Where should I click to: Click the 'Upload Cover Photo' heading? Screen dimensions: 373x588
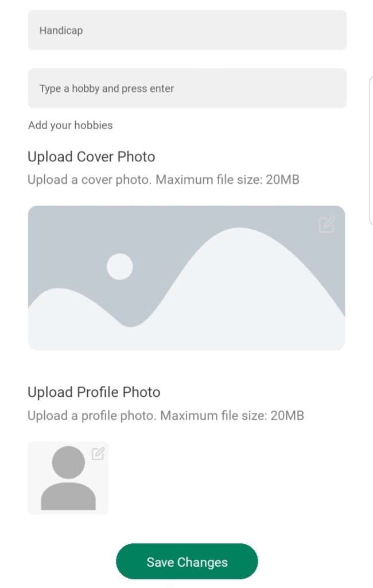pos(91,157)
